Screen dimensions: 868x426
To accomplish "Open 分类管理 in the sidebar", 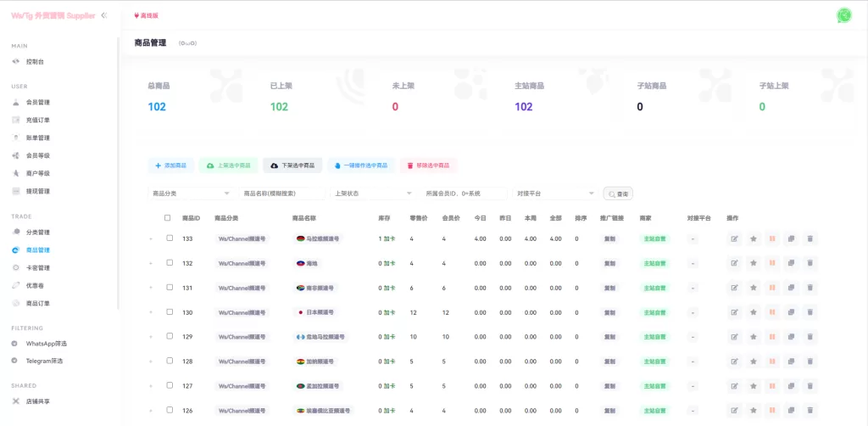I will coord(38,233).
